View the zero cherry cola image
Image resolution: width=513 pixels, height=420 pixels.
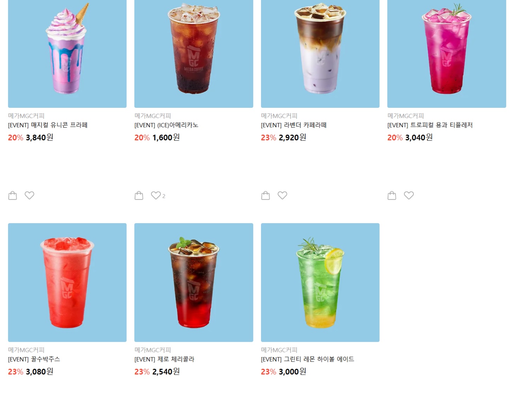coord(194,282)
